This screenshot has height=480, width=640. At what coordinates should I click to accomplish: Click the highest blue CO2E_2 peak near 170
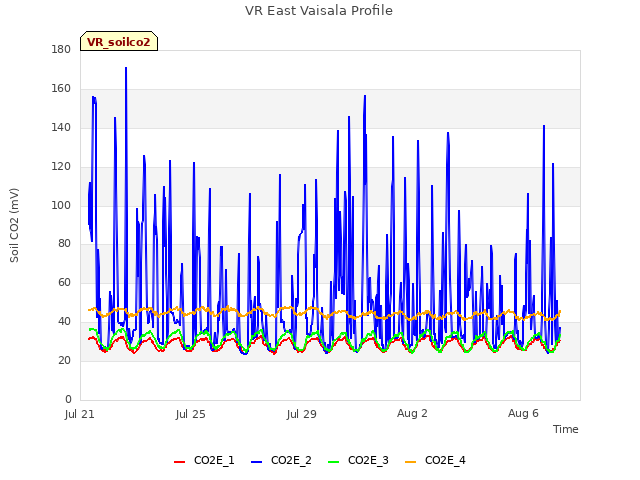[x=126, y=68]
